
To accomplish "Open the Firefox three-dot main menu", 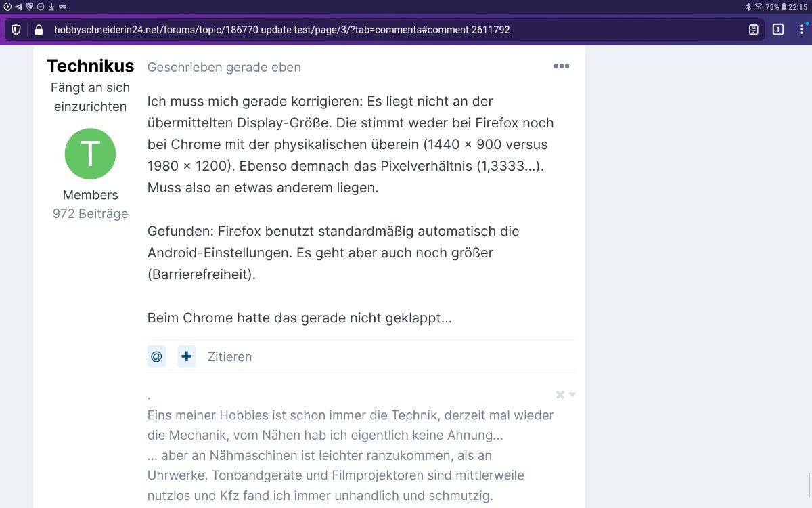I will (x=803, y=30).
